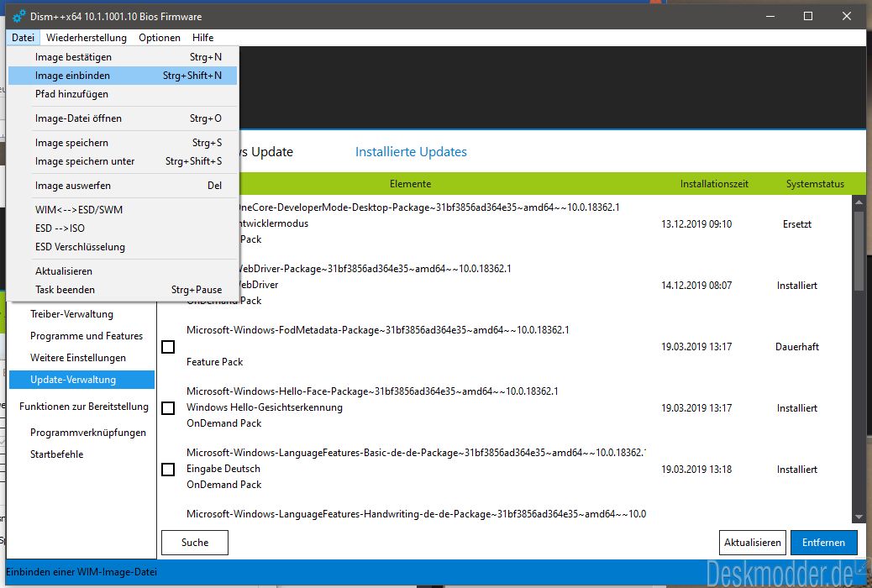Select Task beenden menu entry
Viewport: 872px width, 588px height.
coord(123,290)
